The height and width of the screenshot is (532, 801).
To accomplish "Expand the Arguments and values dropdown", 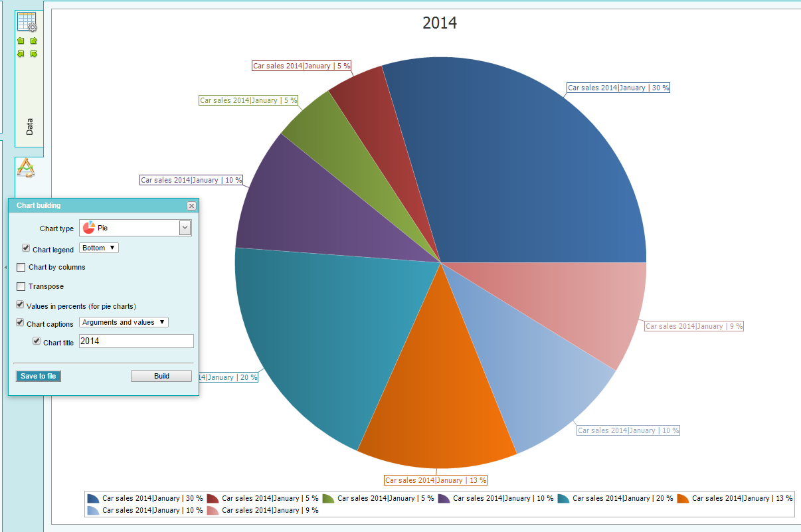I will coord(124,322).
